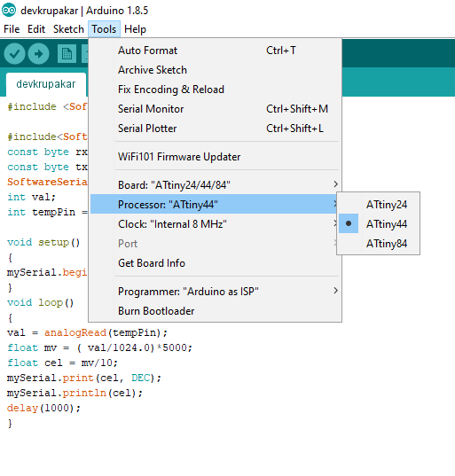Click the New sketch file icon

click(x=67, y=54)
